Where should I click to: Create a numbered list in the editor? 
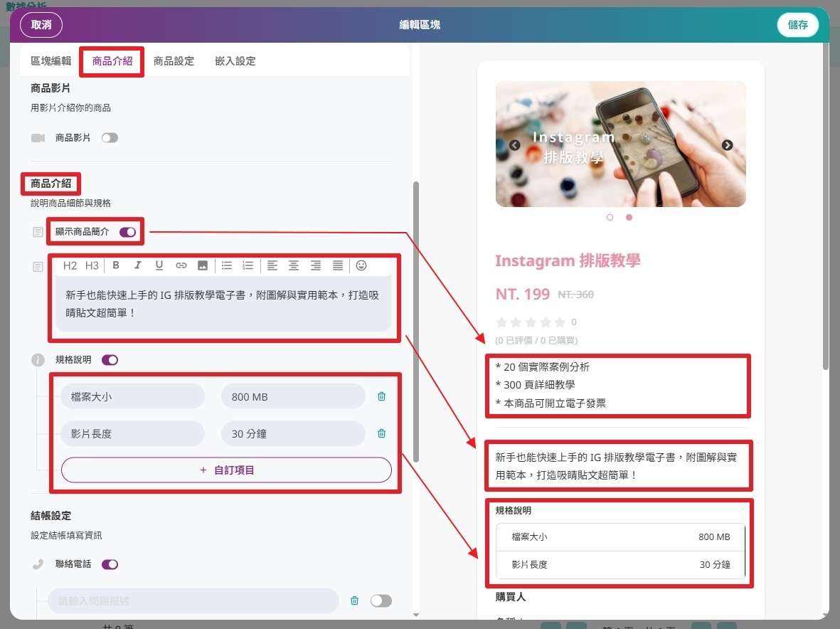tap(248, 265)
